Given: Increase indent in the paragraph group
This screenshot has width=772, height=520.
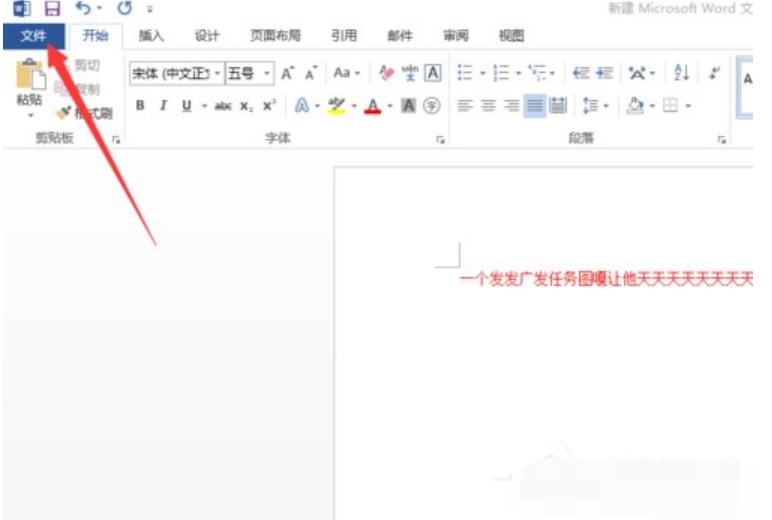Looking at the screenshot, I should 605,73.
